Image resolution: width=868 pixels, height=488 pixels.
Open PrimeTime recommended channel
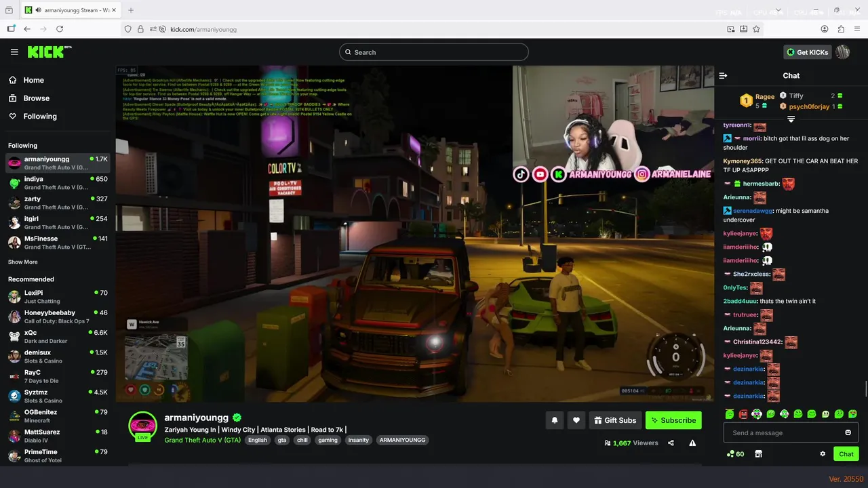pyautogui.click(x=58, y=455)
